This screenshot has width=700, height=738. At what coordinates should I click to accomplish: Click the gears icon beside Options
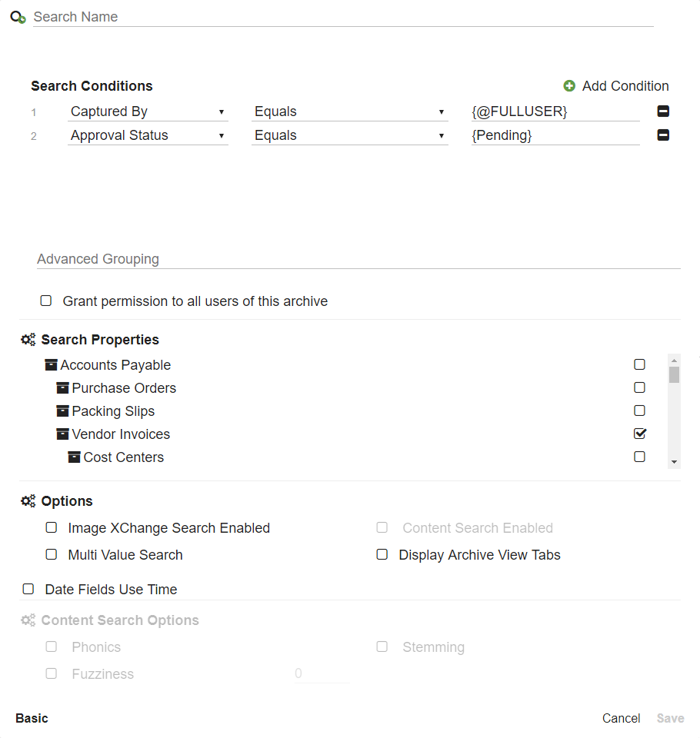point(28,500)
